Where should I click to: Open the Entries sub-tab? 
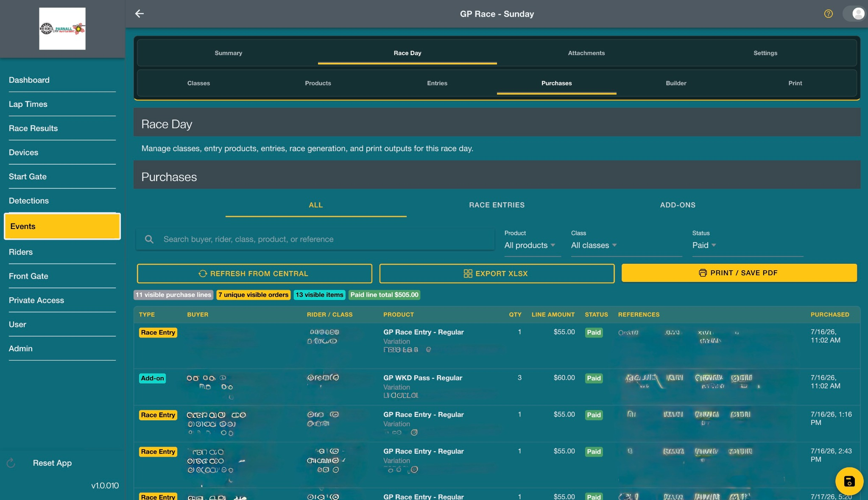437,83
